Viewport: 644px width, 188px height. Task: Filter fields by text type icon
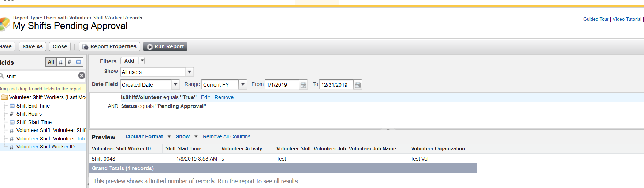[61, 62]
